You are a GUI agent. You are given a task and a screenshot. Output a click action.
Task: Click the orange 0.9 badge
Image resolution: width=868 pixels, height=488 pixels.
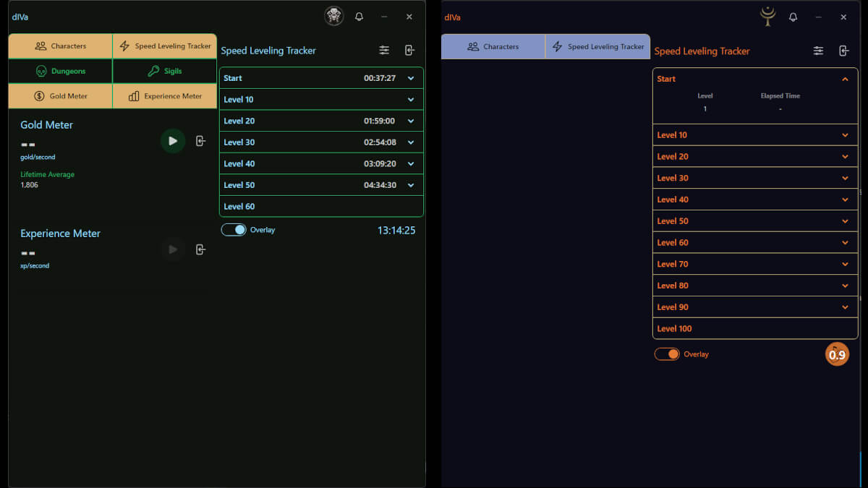(x=837, y=355)
